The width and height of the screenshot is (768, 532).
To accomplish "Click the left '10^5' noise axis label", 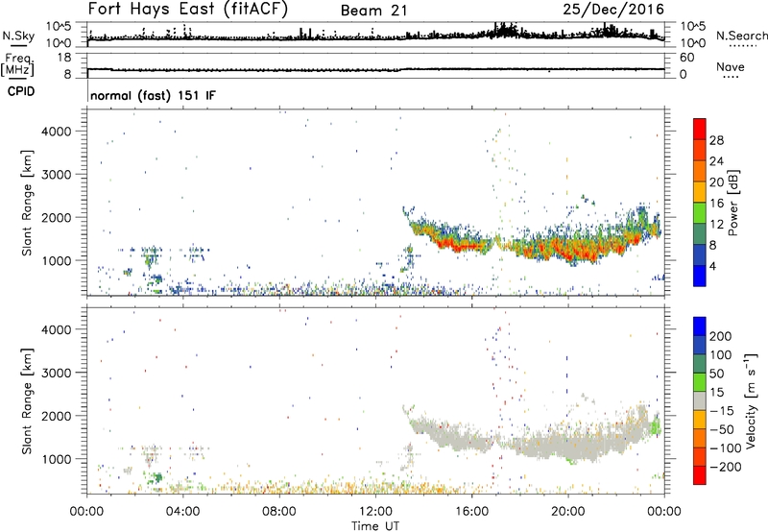I will [59, 26].
